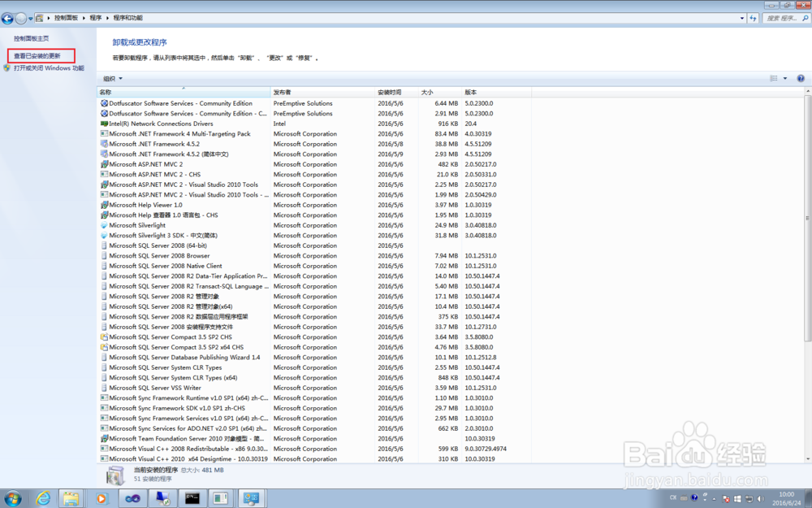Sort by the 发布者 column header
The height and width of the screenshot is (508, 812).
322,93
